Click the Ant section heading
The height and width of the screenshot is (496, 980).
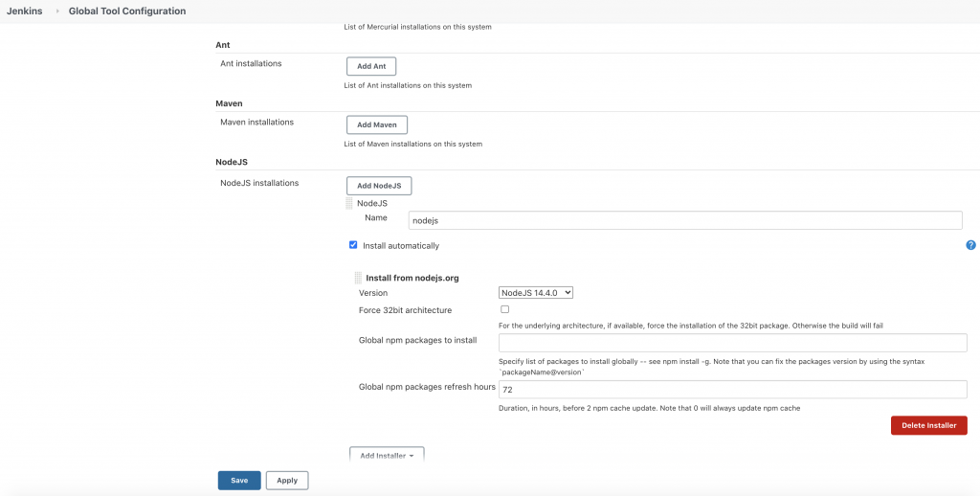(223, 45)
